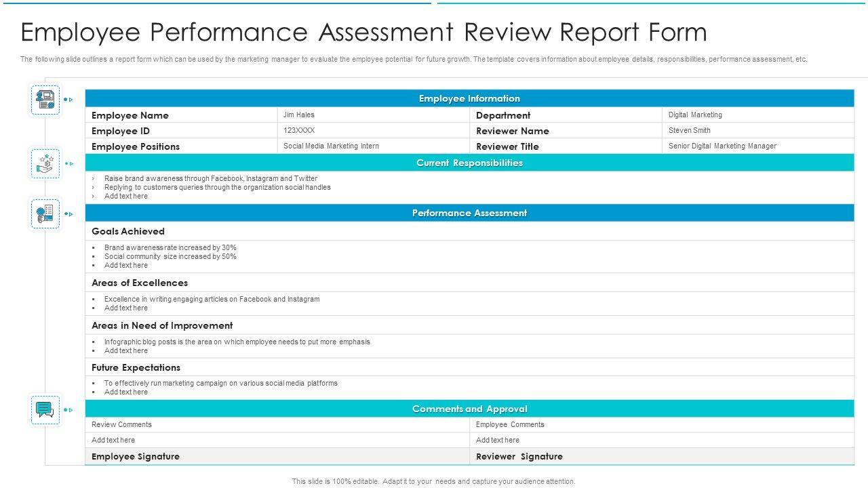Click the 'Reviewer Title' label
This screenshot has width=868, height=488.
click(x=507, y=146)
